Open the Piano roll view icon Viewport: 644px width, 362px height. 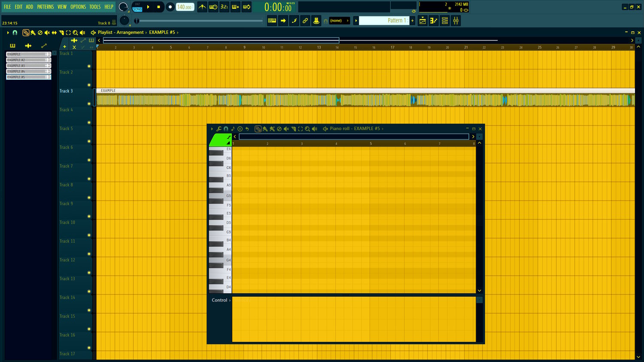(434, 21)
